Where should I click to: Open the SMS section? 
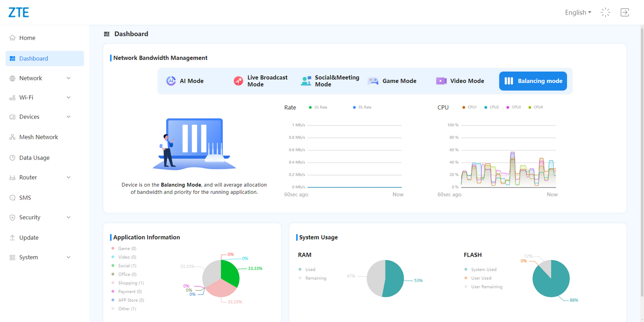pos(25,198)
